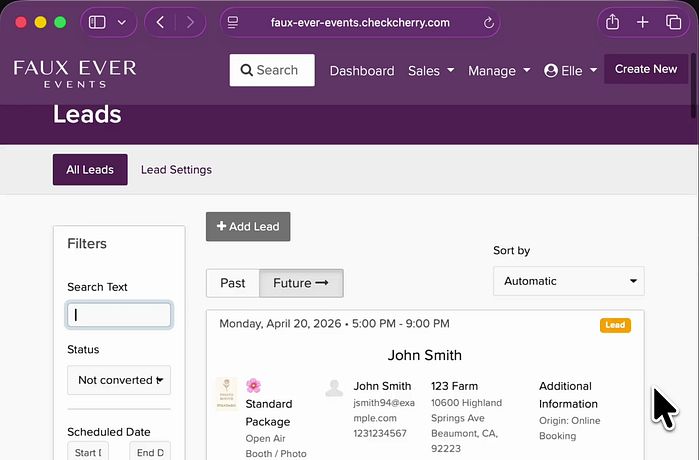Viewport: 699px width, 460px height.
Task: Click the Safari sidebar toggle icon
Action: click(x=97, y=22)
